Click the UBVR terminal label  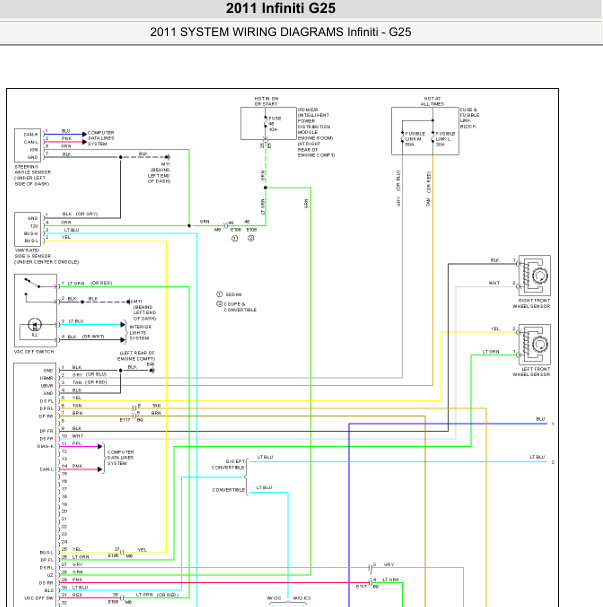tap(47, 386)
